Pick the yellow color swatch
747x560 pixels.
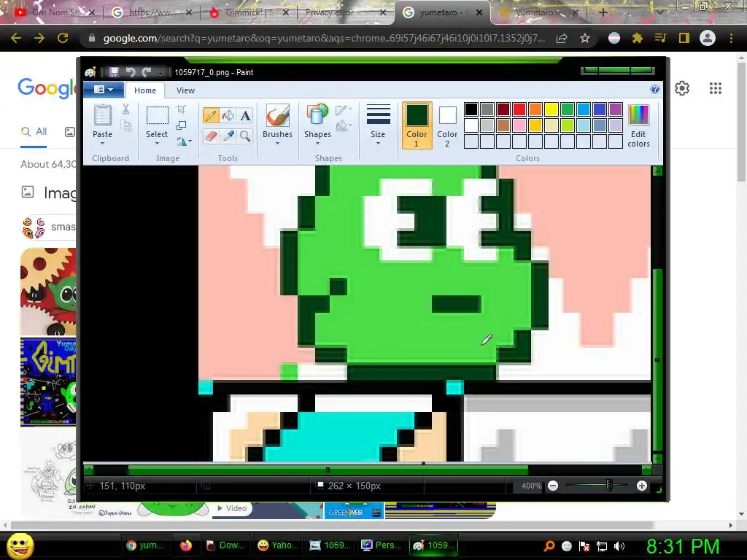(x=551, y=109)
